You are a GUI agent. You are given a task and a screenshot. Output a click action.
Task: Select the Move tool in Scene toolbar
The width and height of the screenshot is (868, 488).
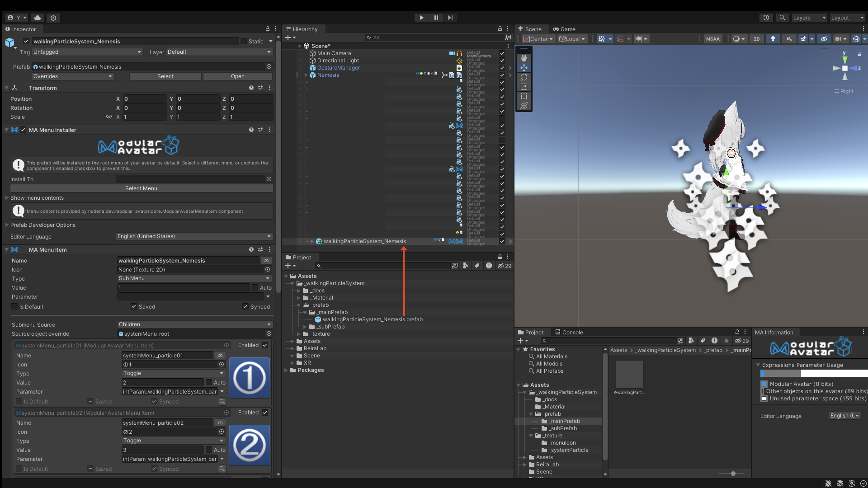coord(524,68)
